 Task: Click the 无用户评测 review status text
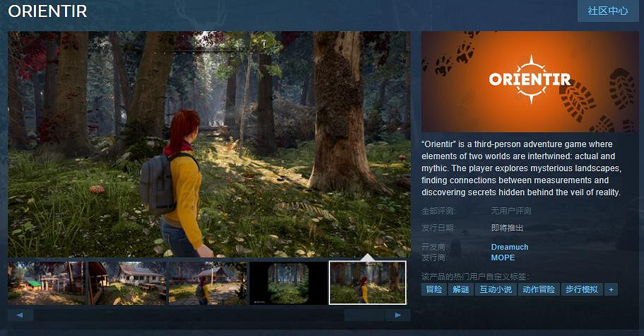point(510,211)
